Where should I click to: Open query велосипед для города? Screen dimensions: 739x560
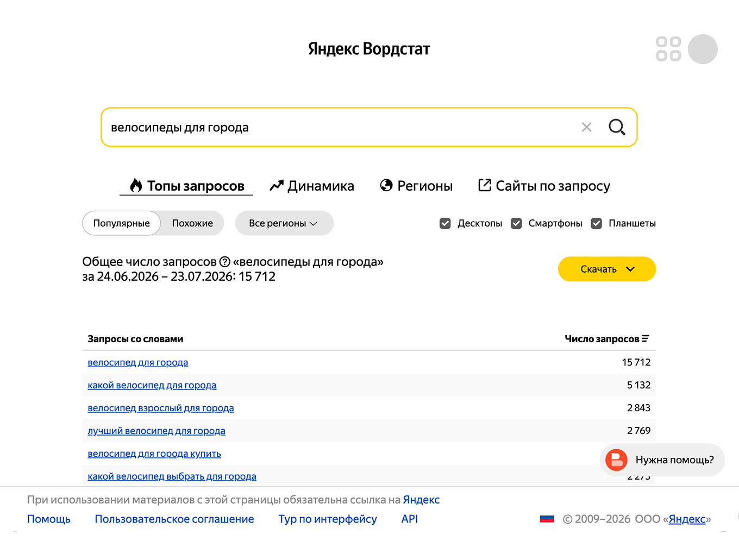tap(138, 362)
